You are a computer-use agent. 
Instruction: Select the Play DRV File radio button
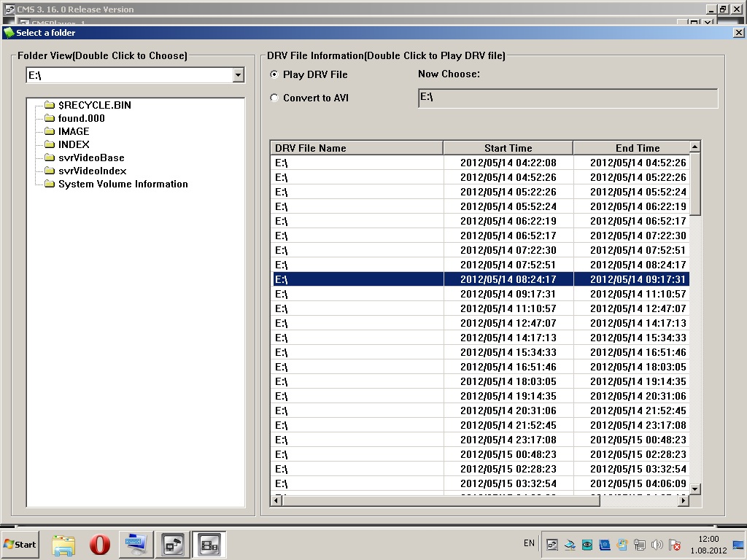274,74
